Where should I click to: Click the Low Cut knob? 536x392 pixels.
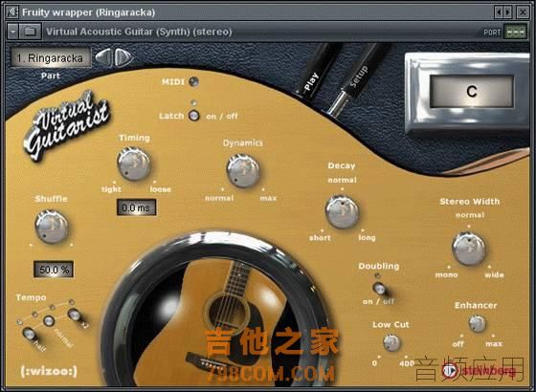391,342
